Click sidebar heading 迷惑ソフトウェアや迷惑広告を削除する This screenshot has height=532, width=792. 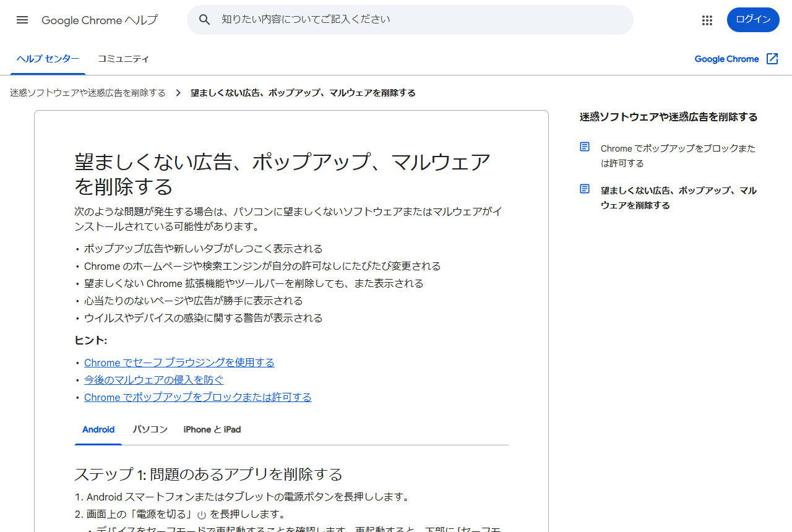669,117
